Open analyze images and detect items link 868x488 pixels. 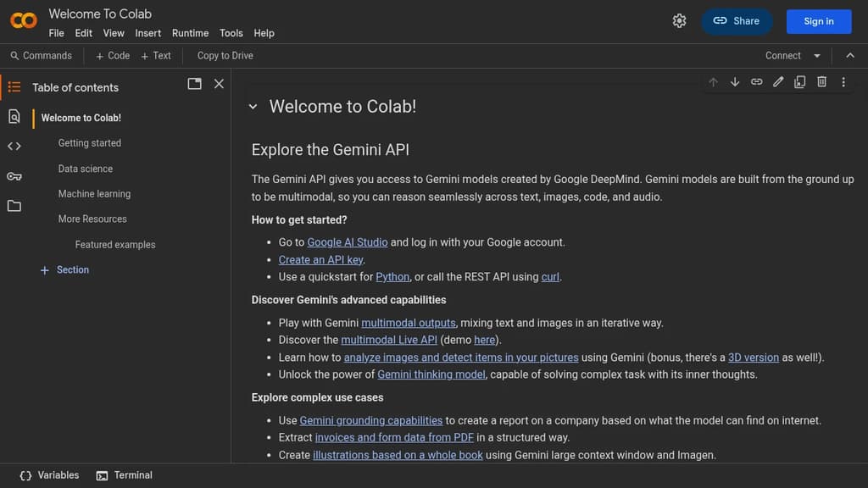click(461, 358)
